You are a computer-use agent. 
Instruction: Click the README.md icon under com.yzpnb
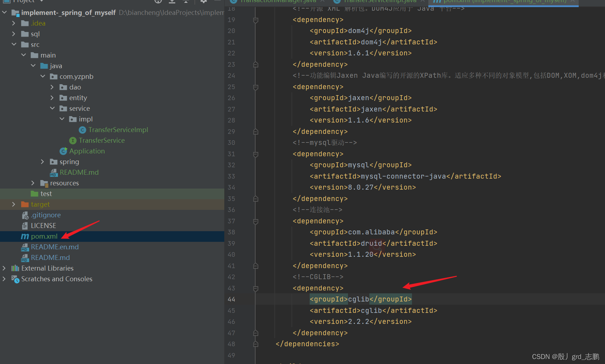click(x=54, y=173)
